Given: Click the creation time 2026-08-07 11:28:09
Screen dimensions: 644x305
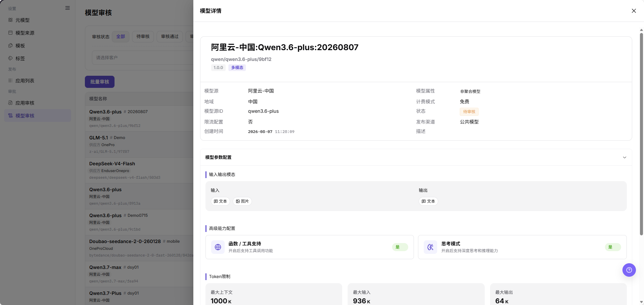Looking at the screenshot, I should tap(271, 132).
